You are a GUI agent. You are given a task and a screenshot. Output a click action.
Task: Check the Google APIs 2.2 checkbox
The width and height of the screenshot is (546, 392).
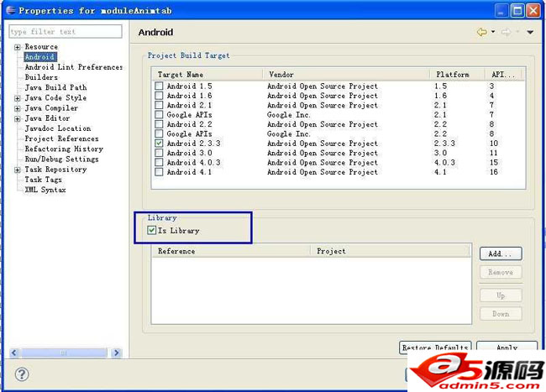coord(159,133)
